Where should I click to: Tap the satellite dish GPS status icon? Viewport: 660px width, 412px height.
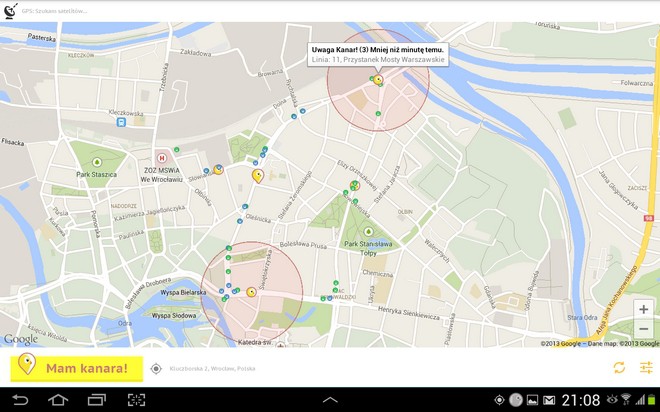[x=10, y=11]
